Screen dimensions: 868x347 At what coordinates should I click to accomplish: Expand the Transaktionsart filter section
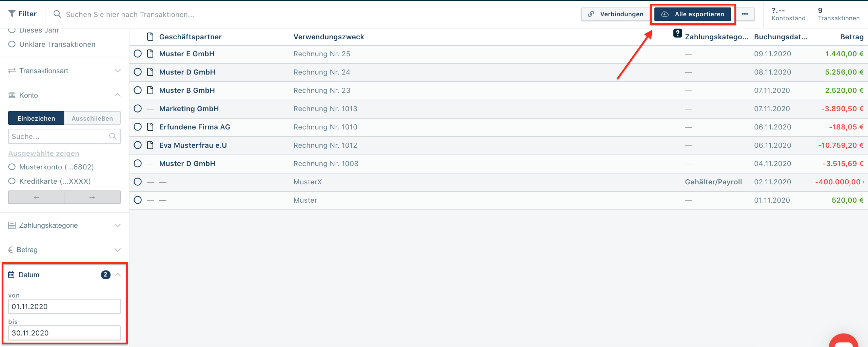(x=117, y=71)
